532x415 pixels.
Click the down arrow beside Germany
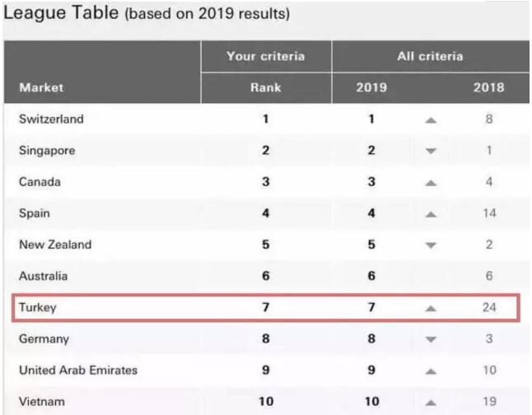[430, 340]
